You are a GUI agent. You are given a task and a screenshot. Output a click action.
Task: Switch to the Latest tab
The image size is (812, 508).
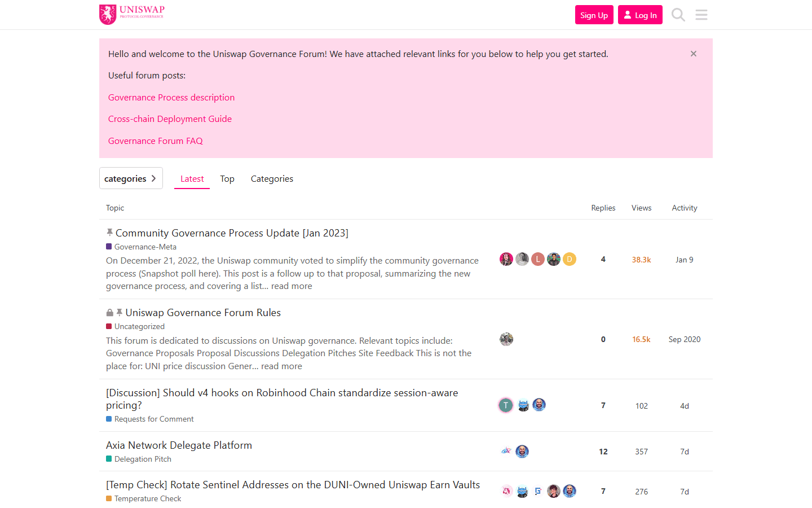click(192, 179)
